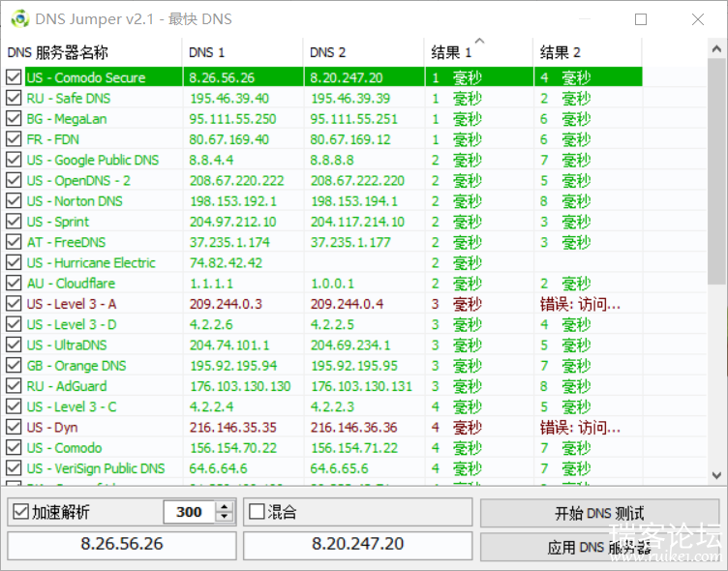Toggle the AU - Cloudflare checkbox
The width and height of the screenshot is (728, 571).
coord(14,283)
